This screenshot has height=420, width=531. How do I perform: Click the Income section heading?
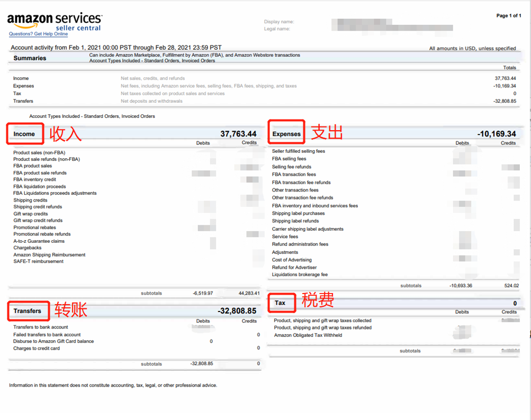(24, 134)
